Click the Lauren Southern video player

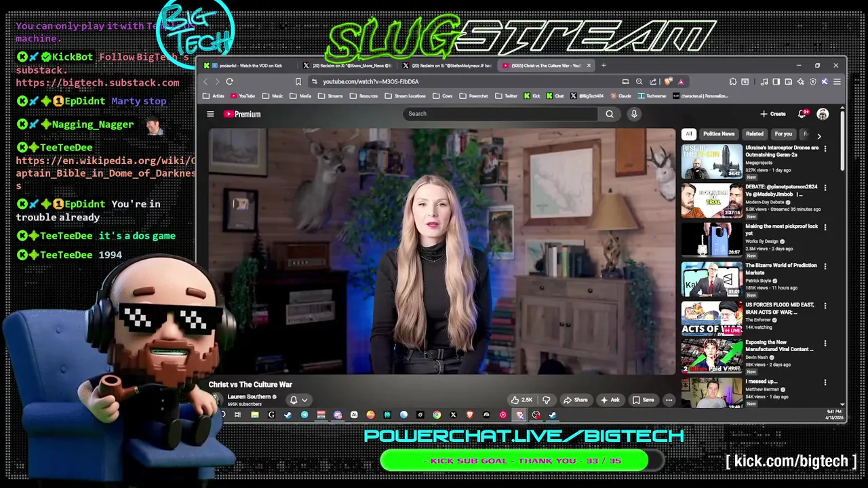click(441, 251)
